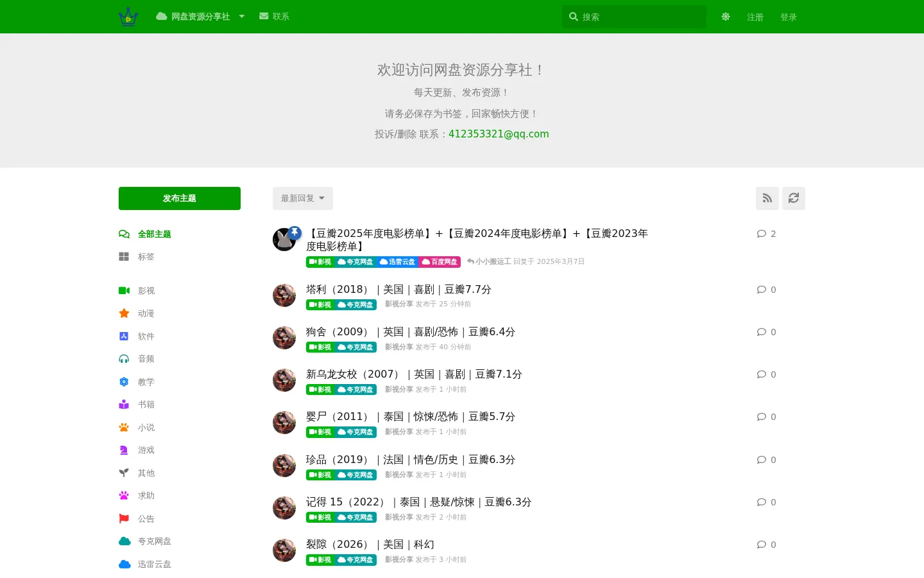Open the 登录 login link
Image resolution: width=924 pixels, height=578 pixels.
pos(789,17)
